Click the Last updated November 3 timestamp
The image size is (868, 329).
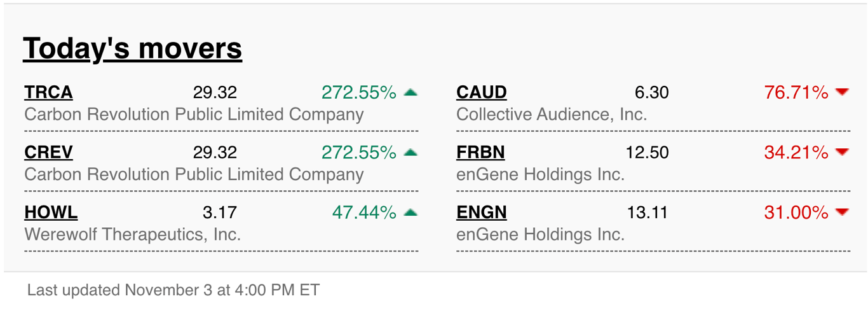(173, 291)
